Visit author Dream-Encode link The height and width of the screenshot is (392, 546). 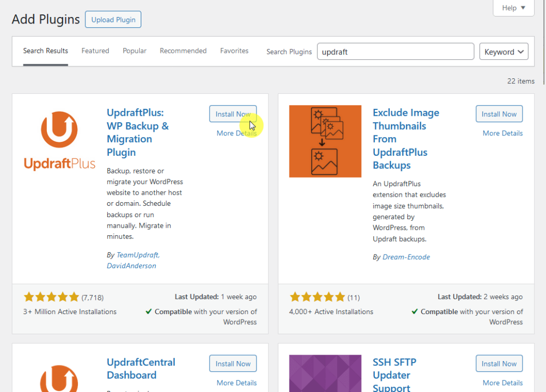tap(406, 257)
